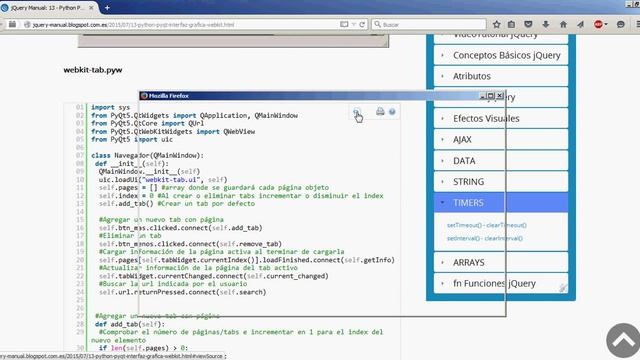
Task: Open the setInterval() - clearInterval() link
Action: (484, 238)
